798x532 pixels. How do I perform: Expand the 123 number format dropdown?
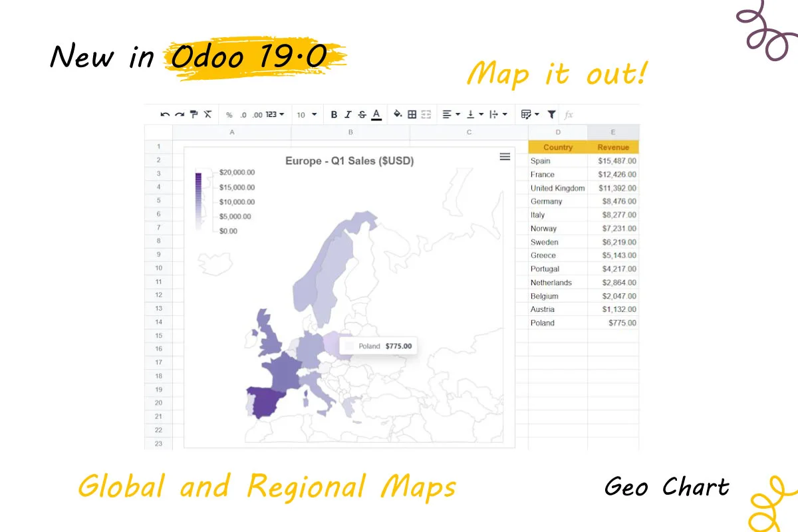pos(275,114)
